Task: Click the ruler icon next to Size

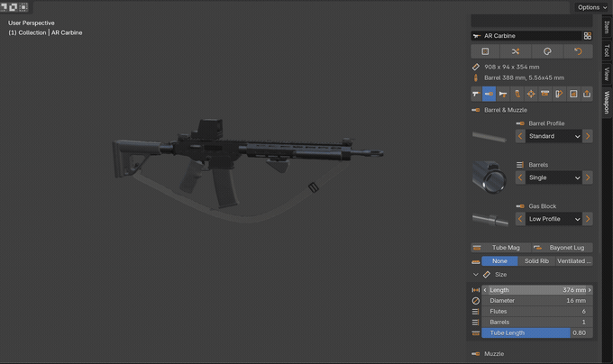Action: pyautogui.click(x=487, y=275)
